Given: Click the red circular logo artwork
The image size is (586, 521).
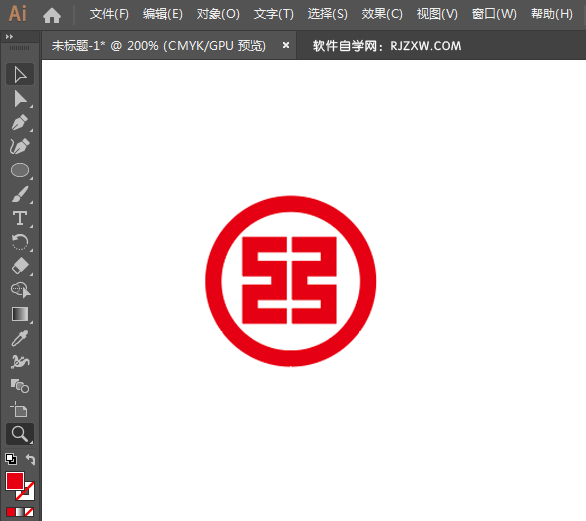Looking at the screenshot, I should pos(290,281).
